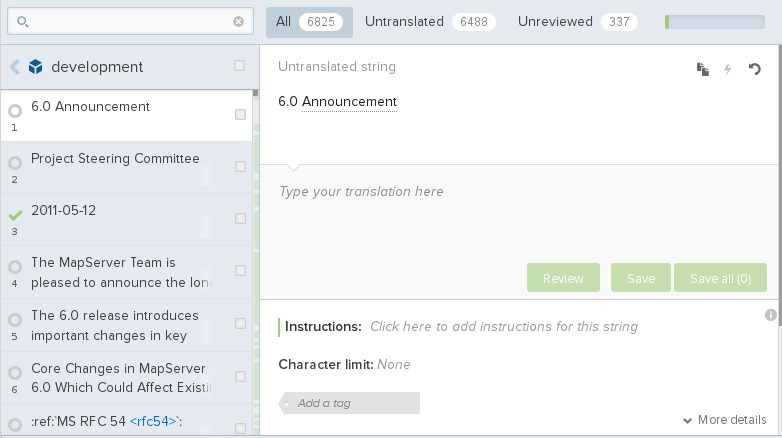Tick the checkbox for 6.0 Announcement string

tap(240, 115)
